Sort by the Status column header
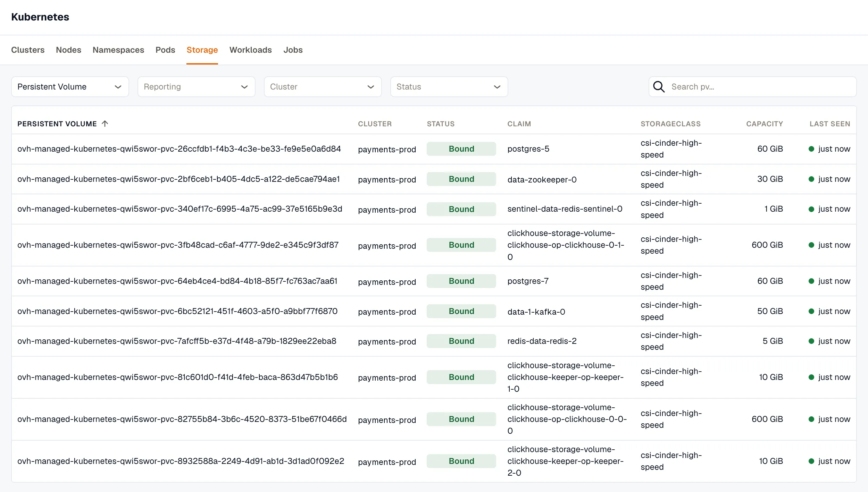This screenshot has width=868, height=492. pos(441,124)
